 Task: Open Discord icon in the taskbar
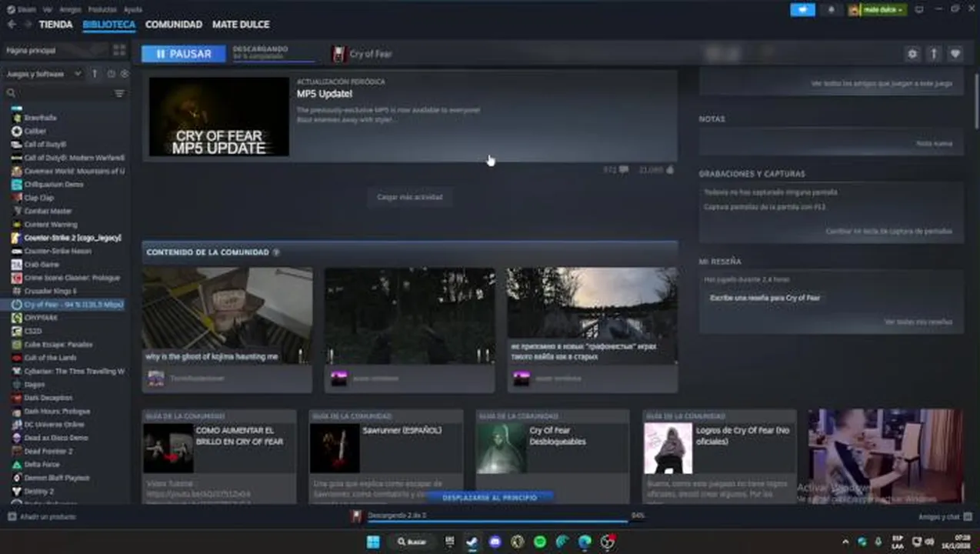click(495, 542)
